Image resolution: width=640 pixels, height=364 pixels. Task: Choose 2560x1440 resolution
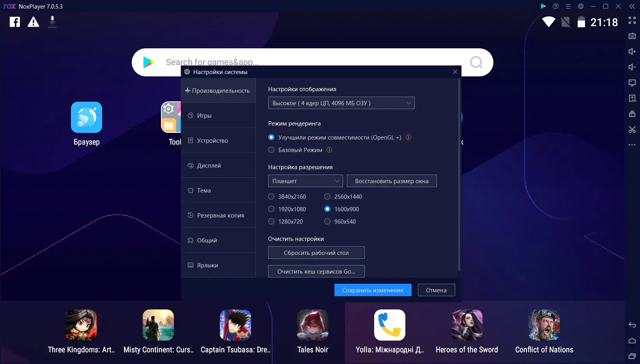coord(327,196)
